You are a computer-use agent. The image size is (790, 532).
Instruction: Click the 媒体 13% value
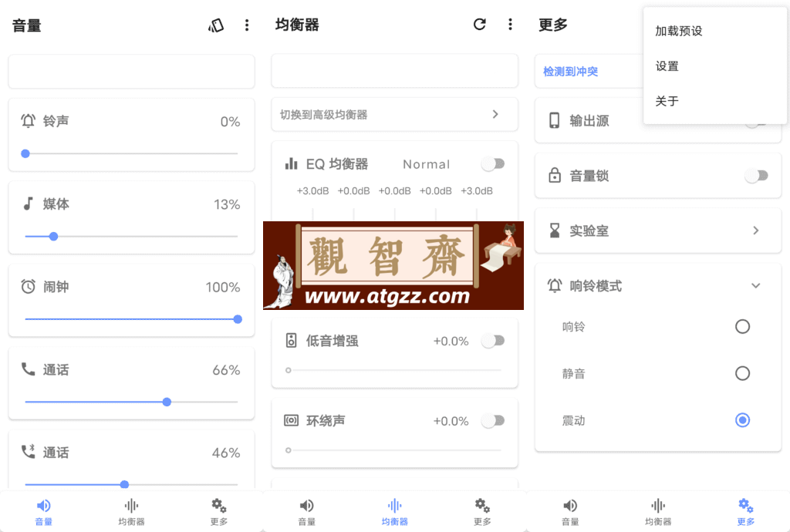[x=227, y=204]
